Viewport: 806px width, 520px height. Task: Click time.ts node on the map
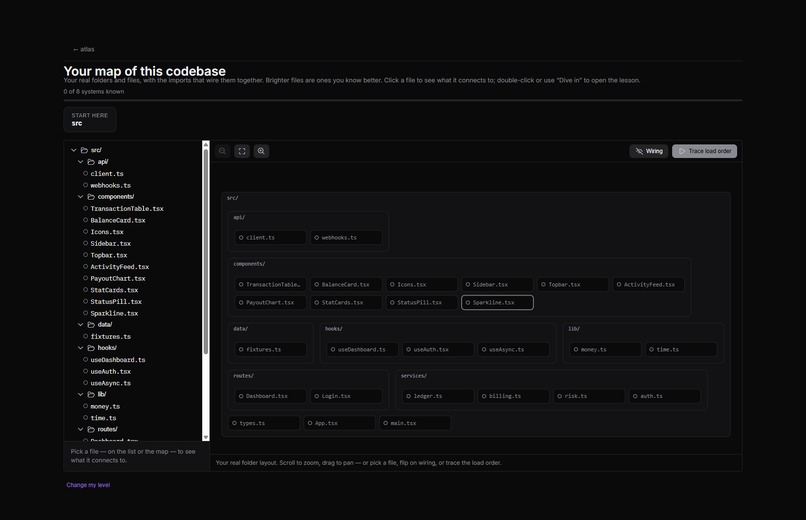click(681, 349)
